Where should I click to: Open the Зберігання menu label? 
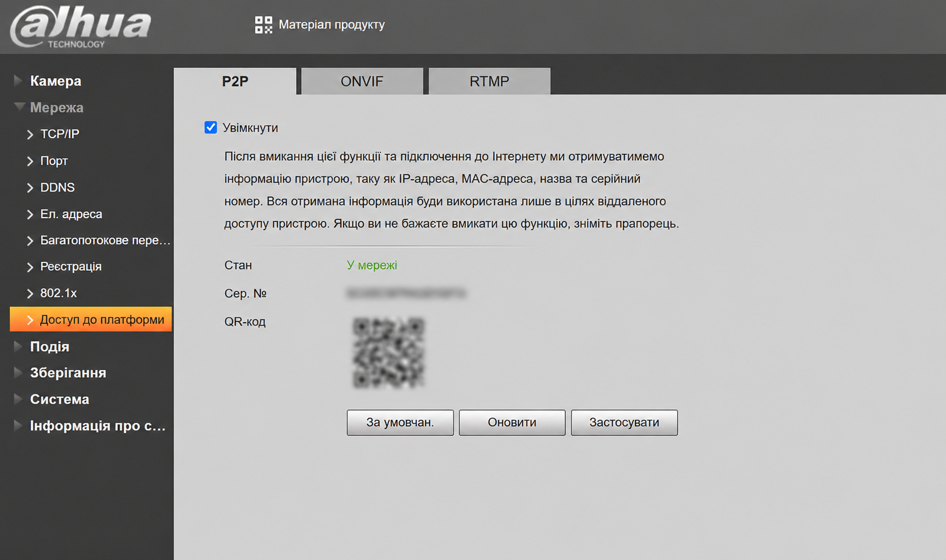coord(68,373)
